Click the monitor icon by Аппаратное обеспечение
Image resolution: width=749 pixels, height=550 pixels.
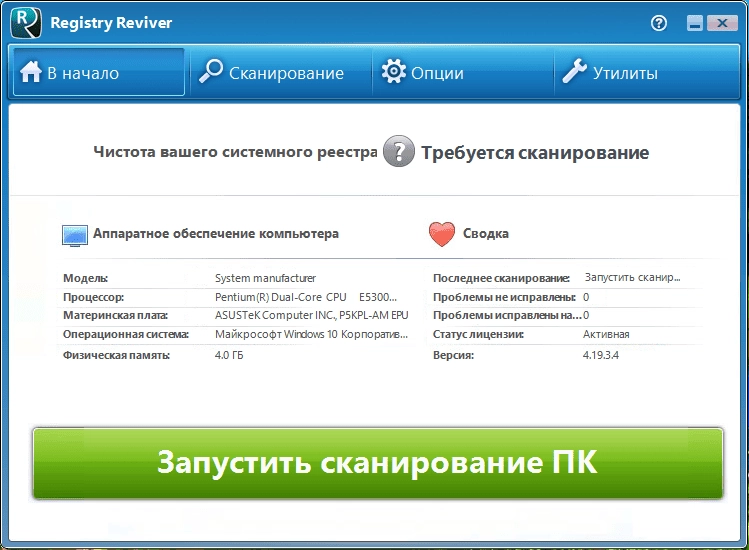tap(75, 236)
